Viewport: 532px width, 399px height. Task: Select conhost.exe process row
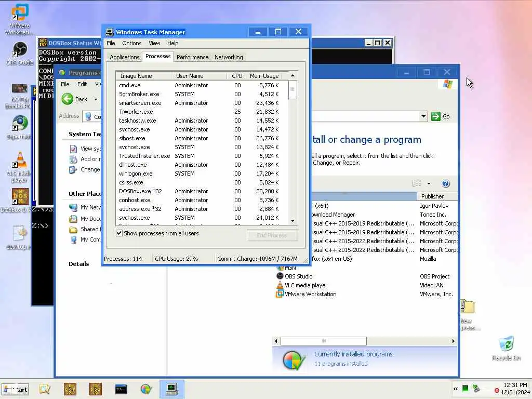[x=202, y=200]
